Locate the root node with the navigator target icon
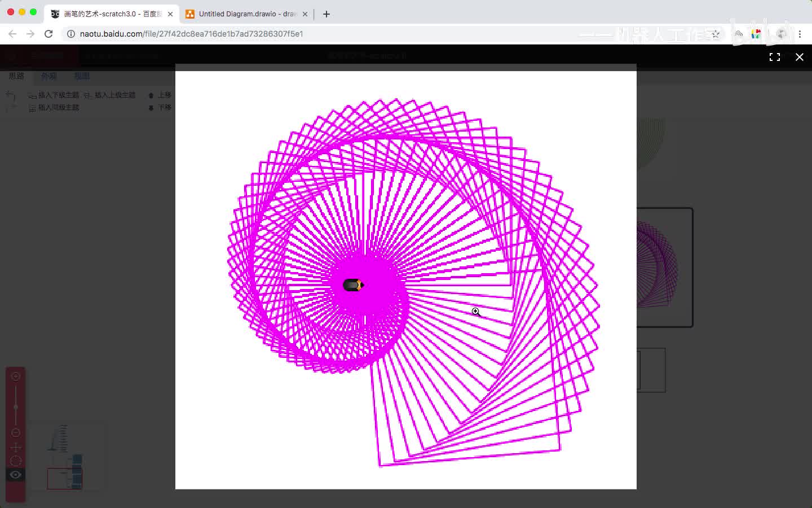812x508 pixels. pos(16,461)
